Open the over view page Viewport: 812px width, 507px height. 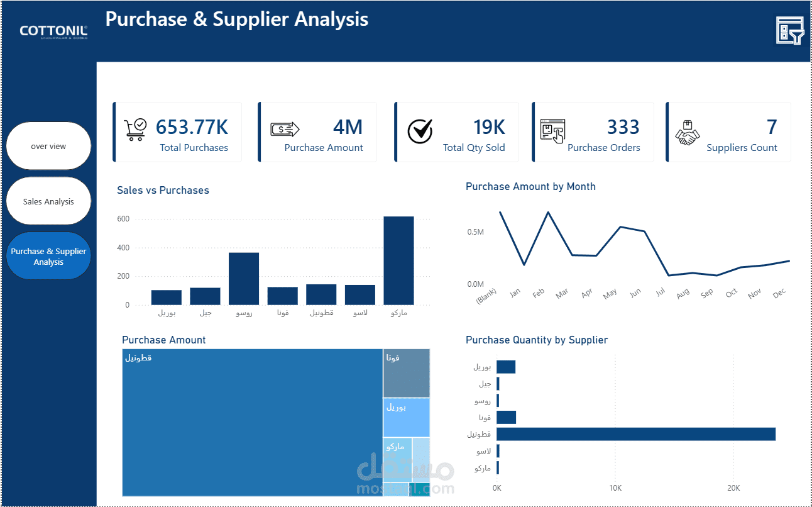(48, 146)
